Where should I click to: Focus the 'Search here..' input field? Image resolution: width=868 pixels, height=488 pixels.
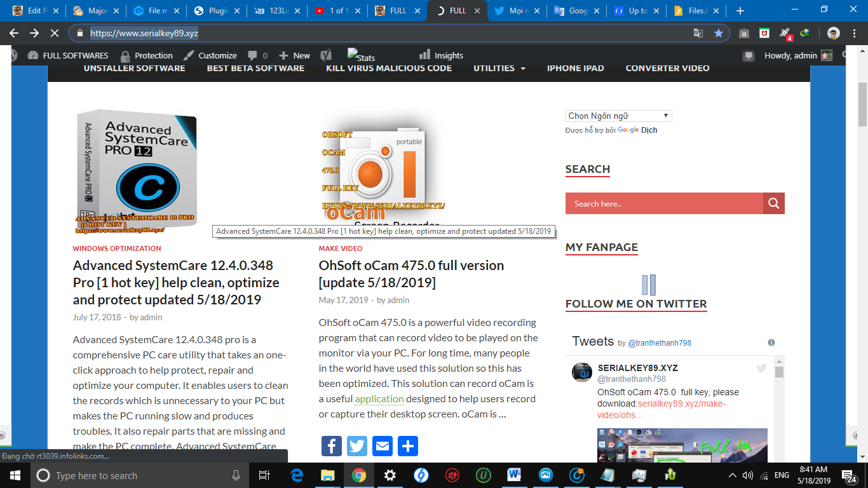tap(664, 203)
